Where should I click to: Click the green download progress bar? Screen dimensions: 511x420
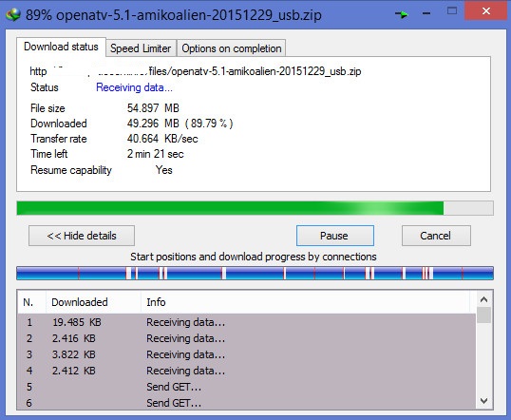pyautogui.click(x=255, y=208)
